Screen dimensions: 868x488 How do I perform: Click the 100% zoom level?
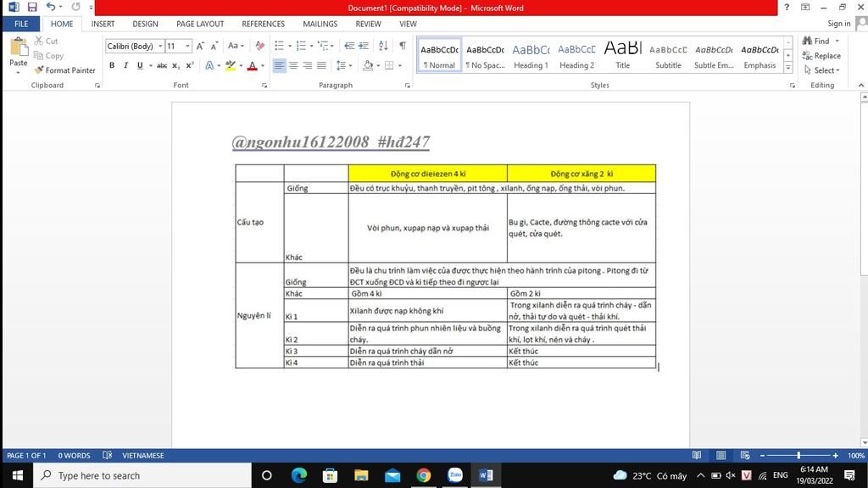pos(856,455)
